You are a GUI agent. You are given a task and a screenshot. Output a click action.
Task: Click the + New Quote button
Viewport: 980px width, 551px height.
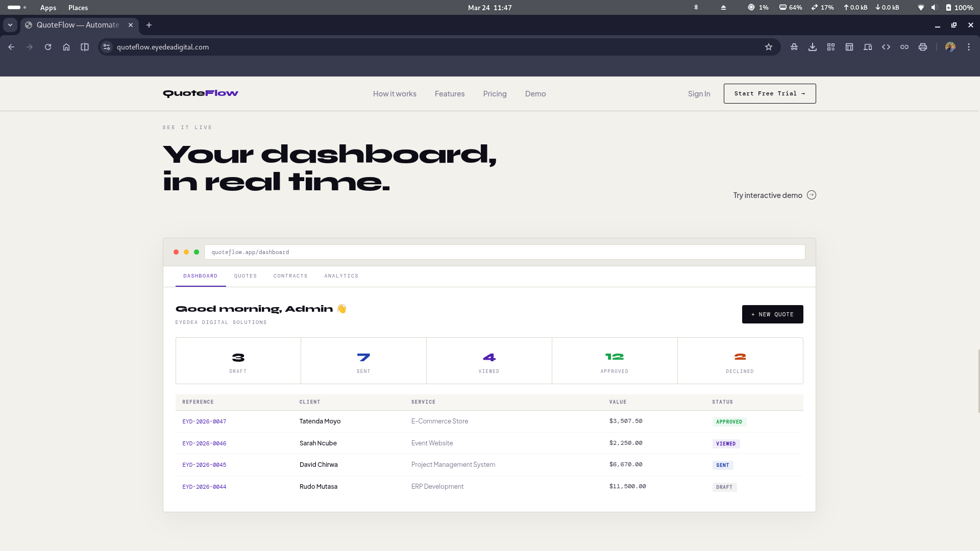click(772, 314)
